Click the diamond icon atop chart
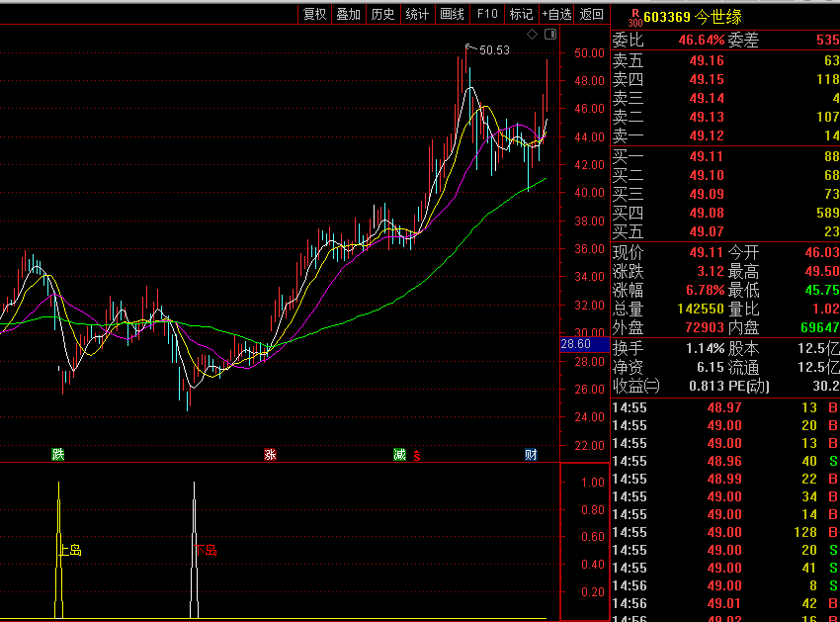Viewport: 840px width, 622px height. coord(532,35)
